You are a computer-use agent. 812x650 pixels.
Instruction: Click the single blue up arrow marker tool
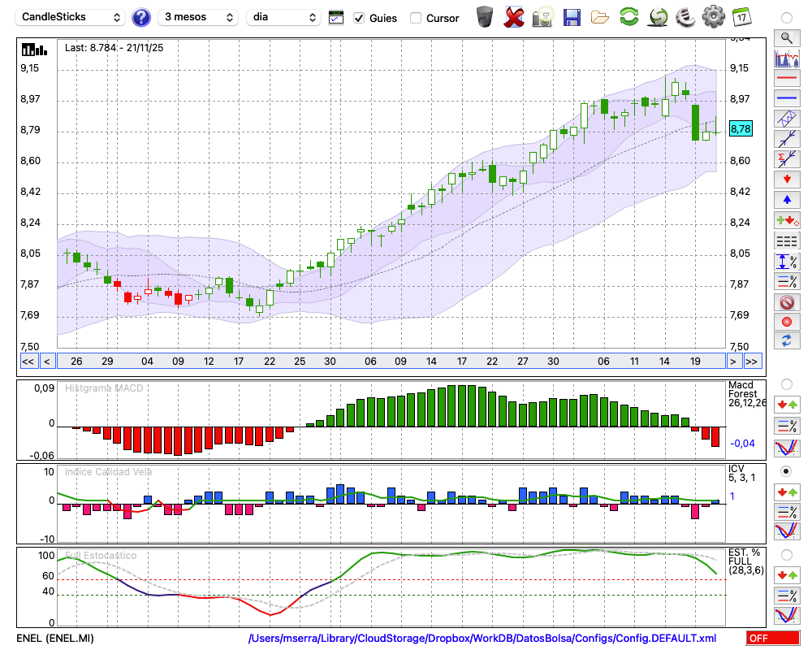coord(787,200)
